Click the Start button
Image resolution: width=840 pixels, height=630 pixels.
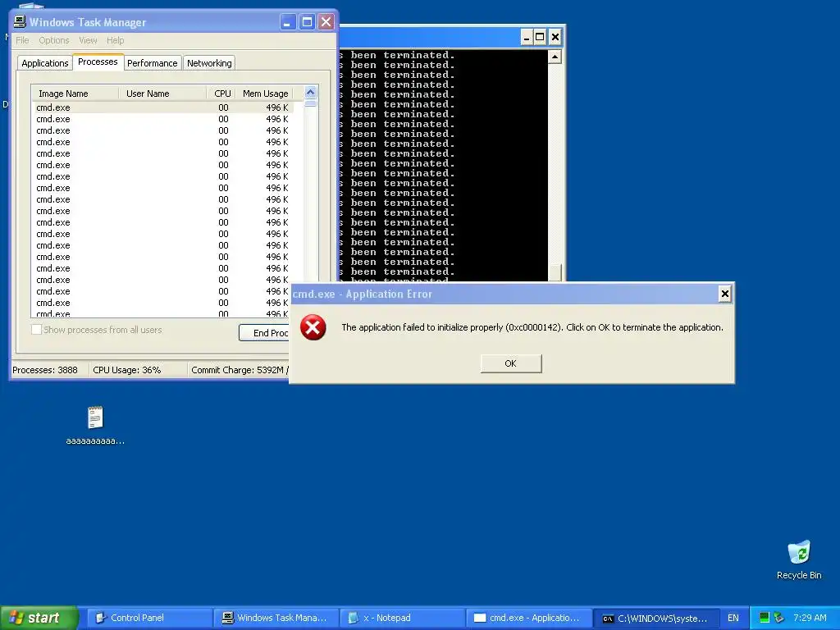tap(39, 618)
